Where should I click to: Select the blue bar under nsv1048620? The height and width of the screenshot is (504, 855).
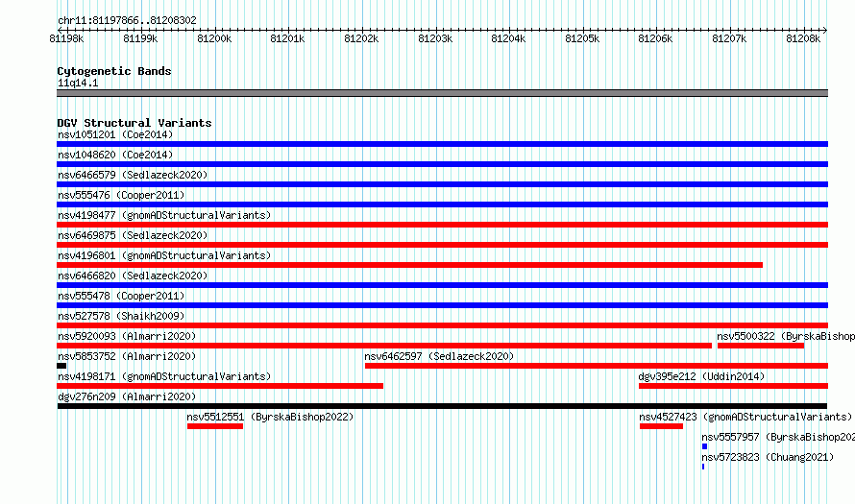[x=442, y=164]
